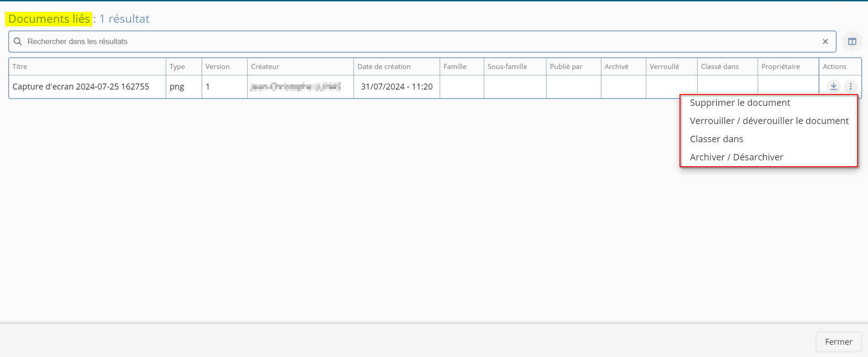This screenshot has width=868, height=357.
Task: Click the Type column header
Action: [x=177, y=66]
